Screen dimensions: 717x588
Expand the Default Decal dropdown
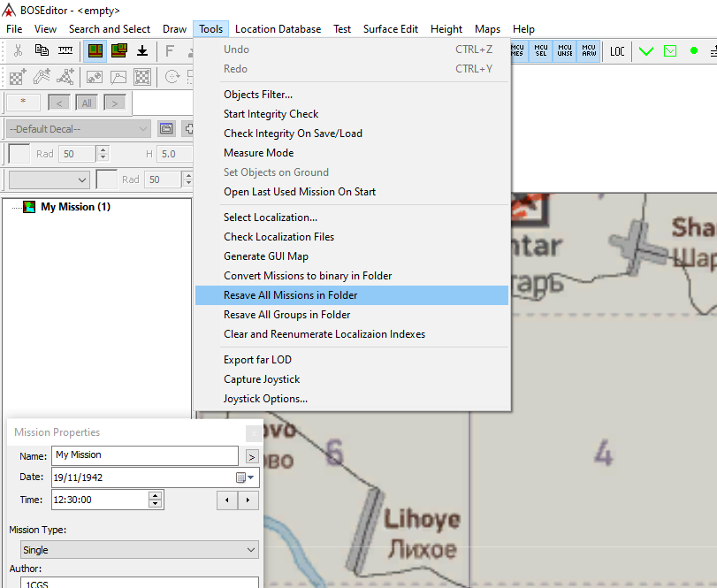pos(144,129)
